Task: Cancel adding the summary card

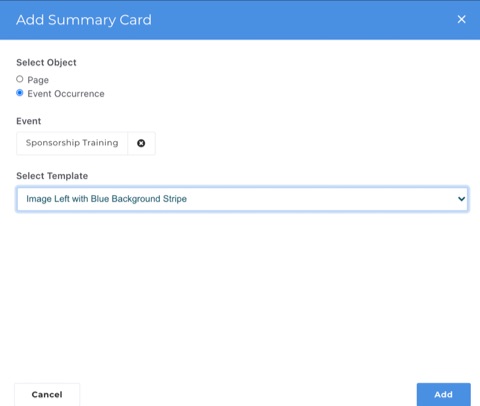Action: [47, 394]
